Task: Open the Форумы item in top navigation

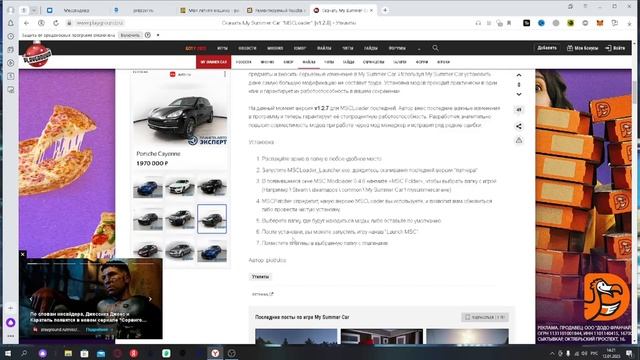Action: [x=397, y=48]
